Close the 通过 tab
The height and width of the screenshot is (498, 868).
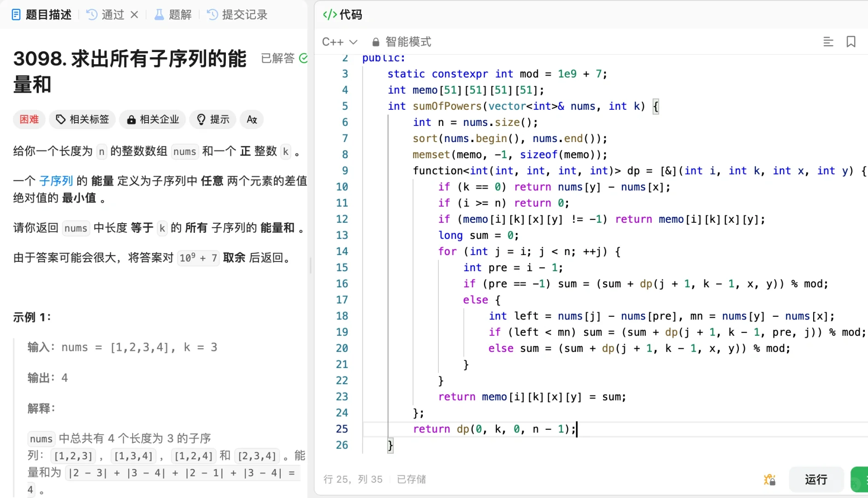[x=134, y=15]
